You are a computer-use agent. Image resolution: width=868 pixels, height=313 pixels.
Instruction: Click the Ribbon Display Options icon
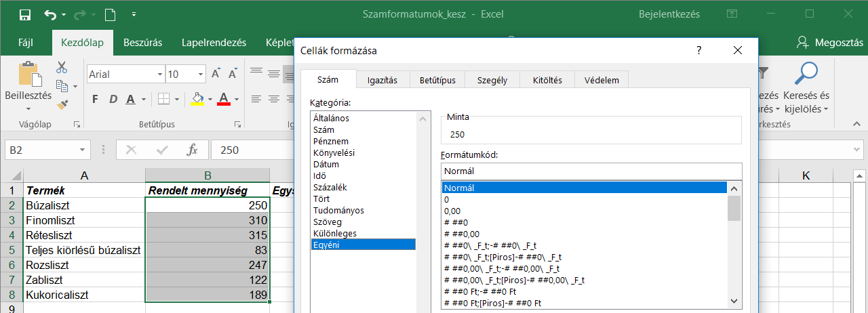pos(732,14)
